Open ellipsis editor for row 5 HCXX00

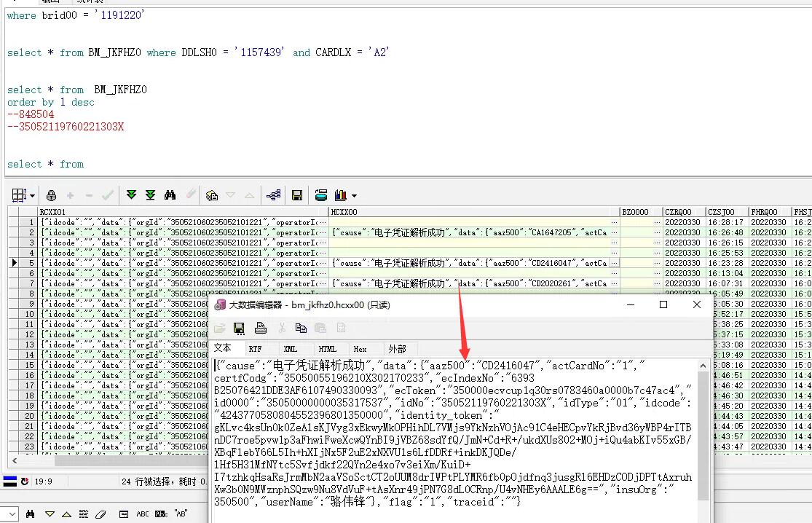614,263
